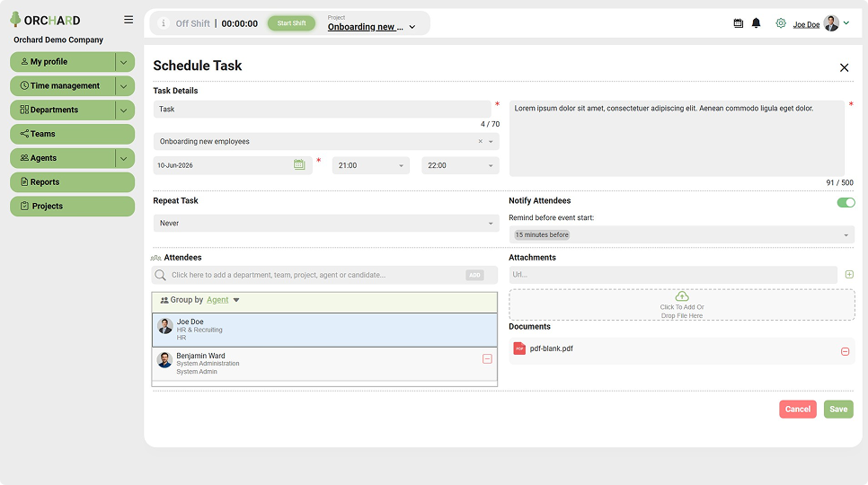Expand Time management submenu arrow
This screenshot has width=868, height=485.
124,85
